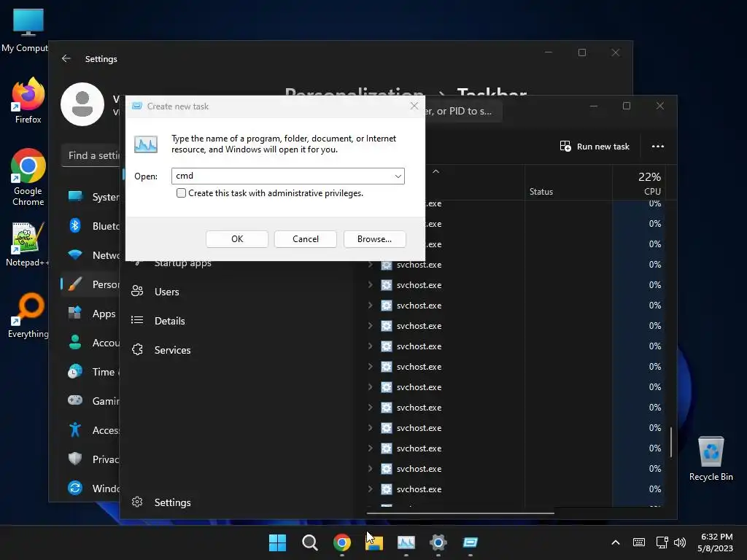747x560 pixels.
Task: Click the Task Manager Settings gear icon
Action: pos(137,502)
